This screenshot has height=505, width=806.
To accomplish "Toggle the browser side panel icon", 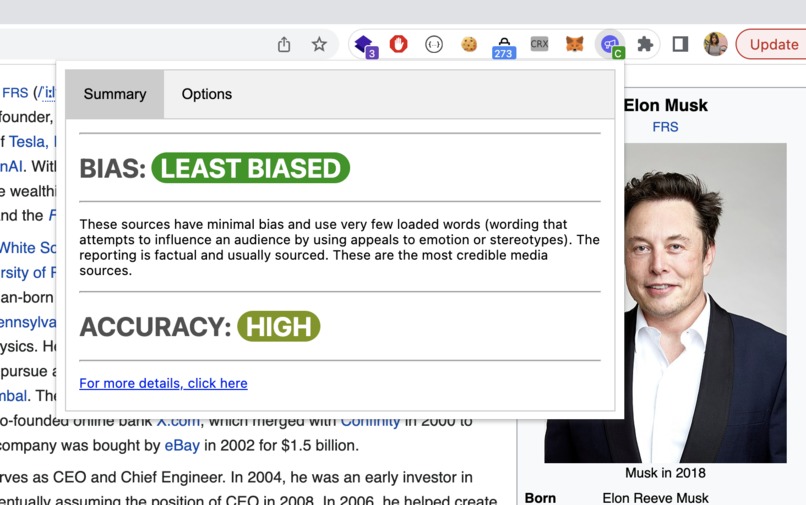I will (x=680, y=44).
